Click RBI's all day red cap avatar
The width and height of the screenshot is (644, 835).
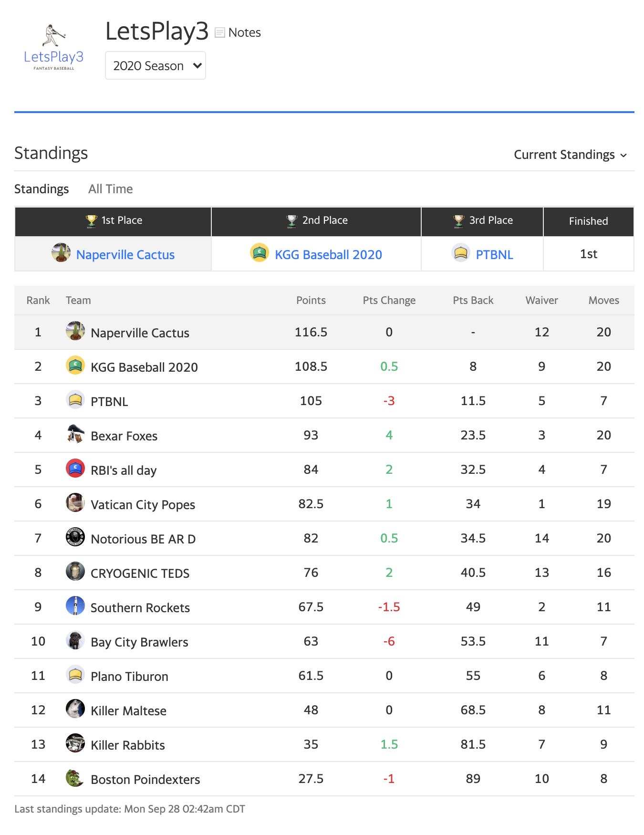click(x=75, y=469)
